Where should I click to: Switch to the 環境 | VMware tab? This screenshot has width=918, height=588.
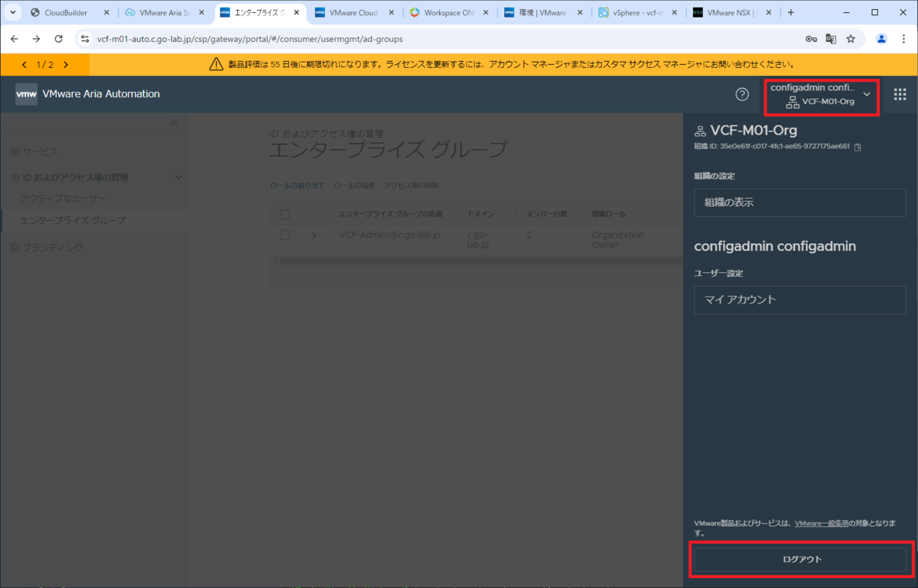coord(544,13)
